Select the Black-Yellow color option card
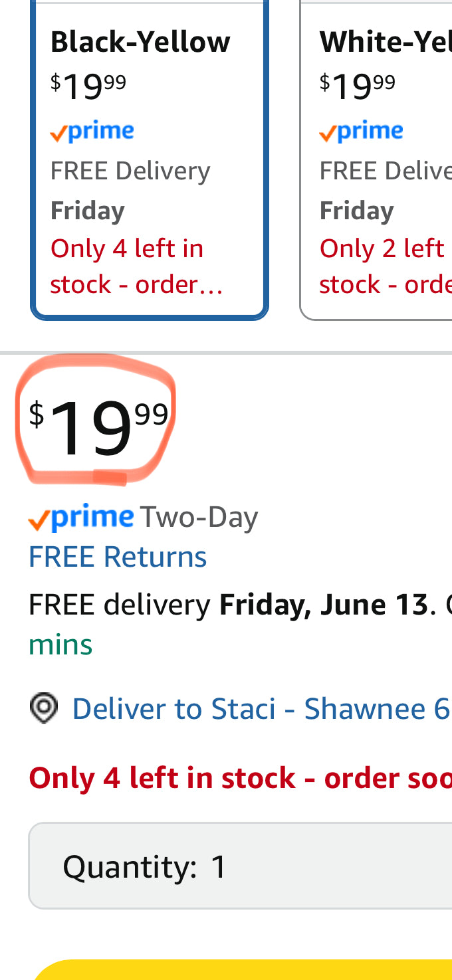The height and width of the screenshot is (980, 452). [x=150, y=159]
